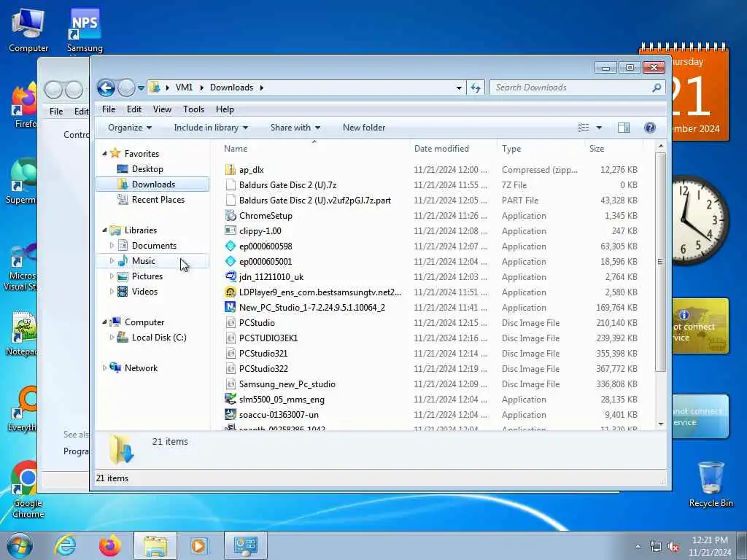Screen dimensions: 747x560
Task: Expand the Network tree node
Action: pyautogui.click(x=104, y=367)
